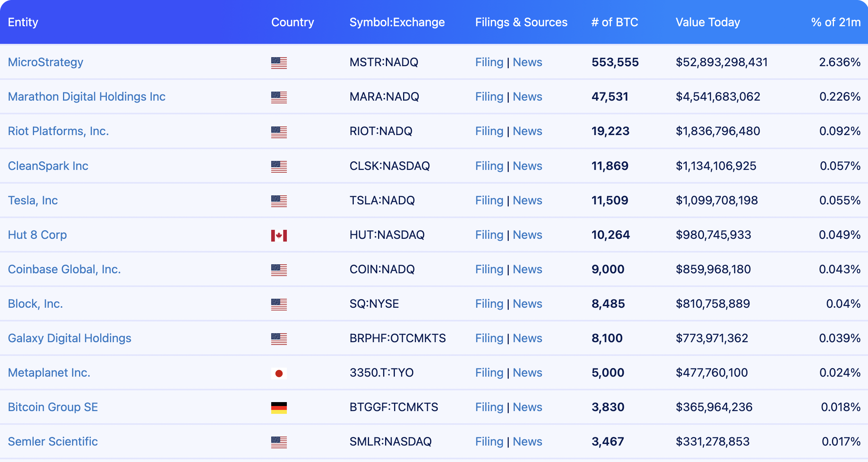Open the Hut 8 Corp link
Image resolution: width=868 pixels, height=462 pixels.
coord(37,235)
